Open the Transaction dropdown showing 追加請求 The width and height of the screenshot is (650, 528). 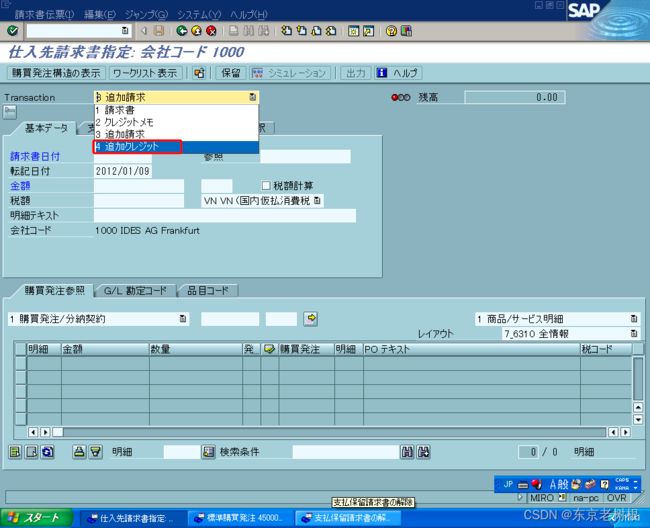(252, 97)
